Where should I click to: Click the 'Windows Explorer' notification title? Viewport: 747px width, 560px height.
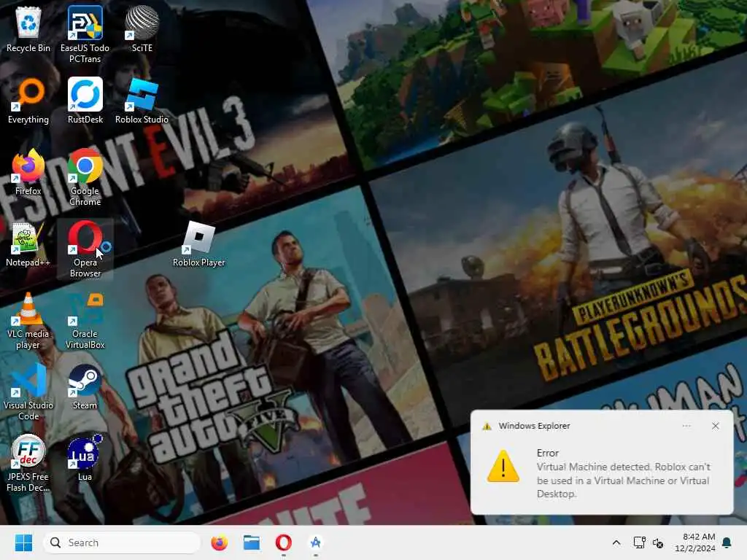[x=534, y=426]
